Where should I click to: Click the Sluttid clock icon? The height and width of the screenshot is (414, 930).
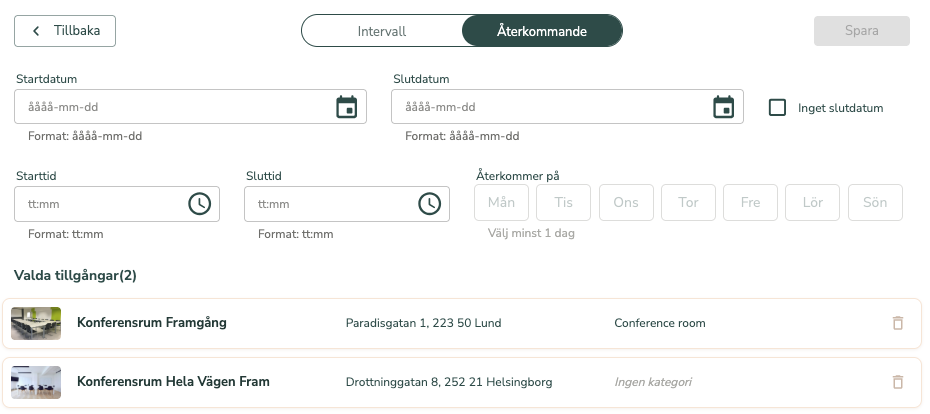pos(429,204)
